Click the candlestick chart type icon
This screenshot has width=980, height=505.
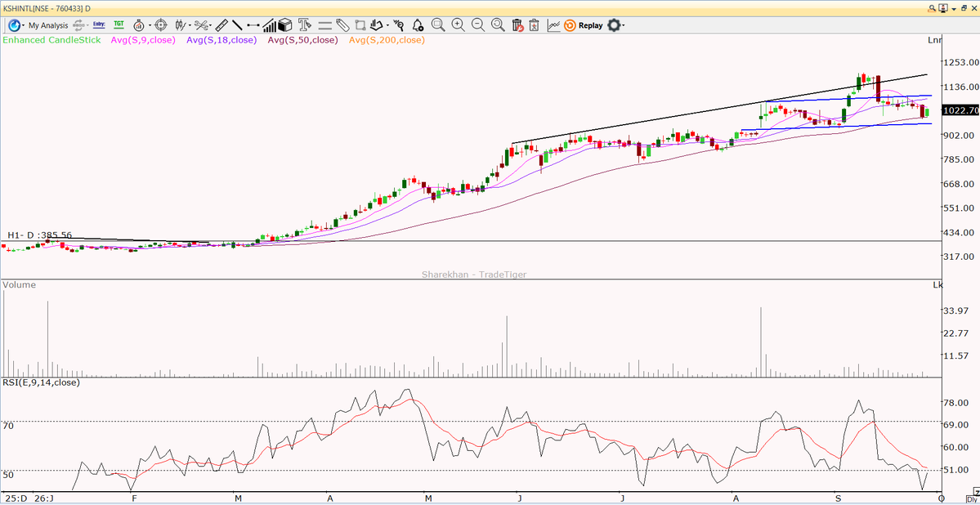pyautogui.click(x=181, y=25)
